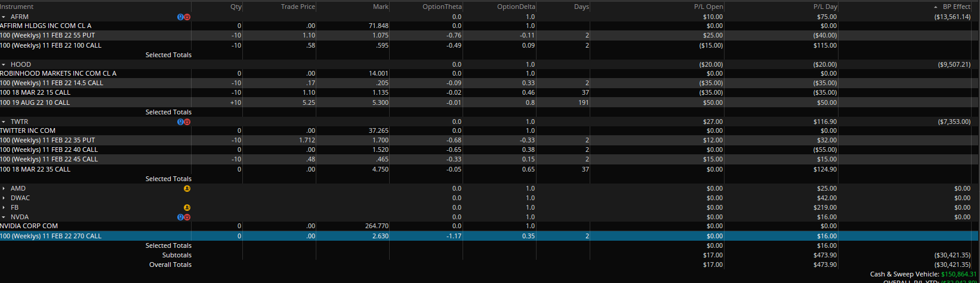
Task: Click the TWTR BP Effect value ($7,353.00)
Action: click(x=954, y=122)
